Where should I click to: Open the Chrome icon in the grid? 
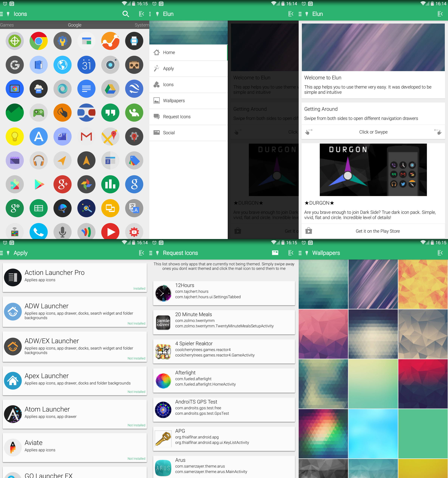coord(38,41)
